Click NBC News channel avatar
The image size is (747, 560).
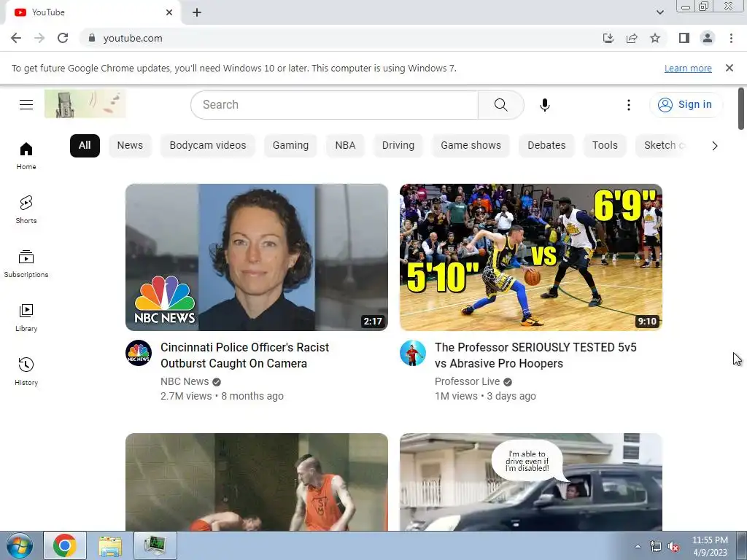point(139,353)
